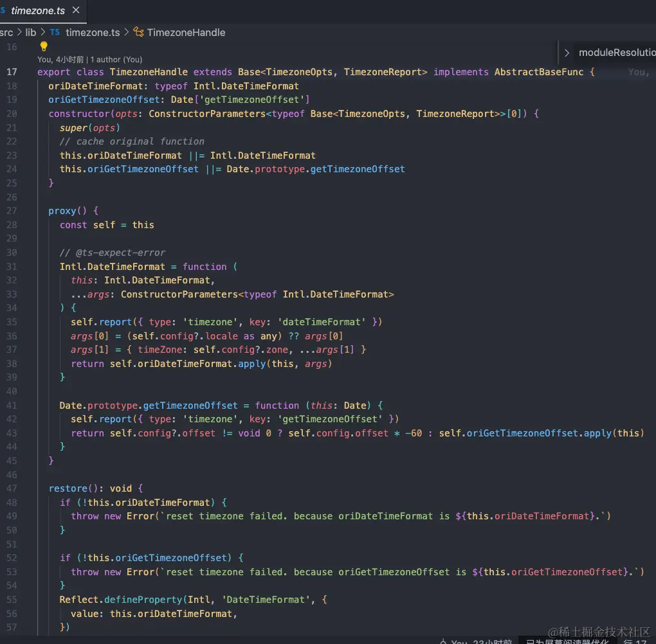Click 'locale' on line 36
Viewport: 656px width, 644px height.
coord(221,335)
